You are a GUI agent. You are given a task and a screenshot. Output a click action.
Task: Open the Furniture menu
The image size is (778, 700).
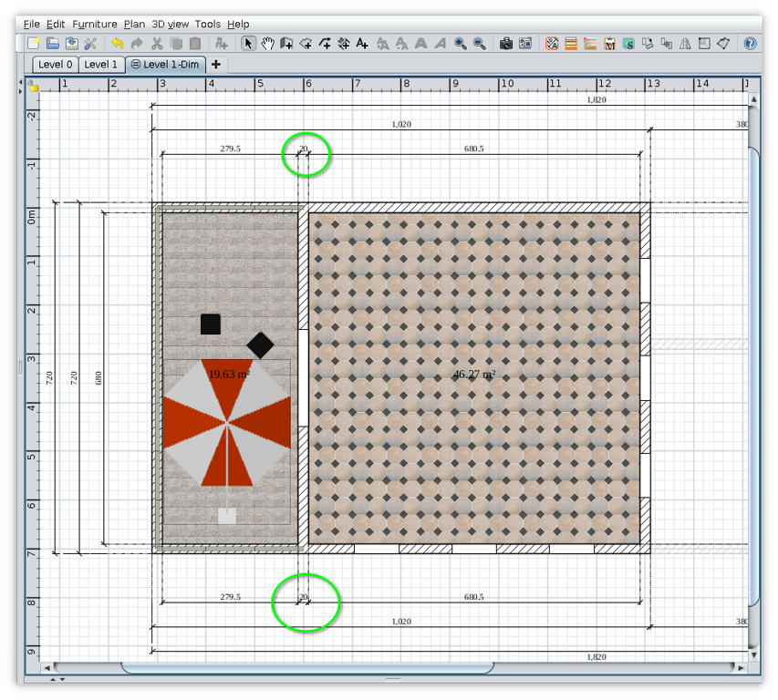[x=95, y=24]
